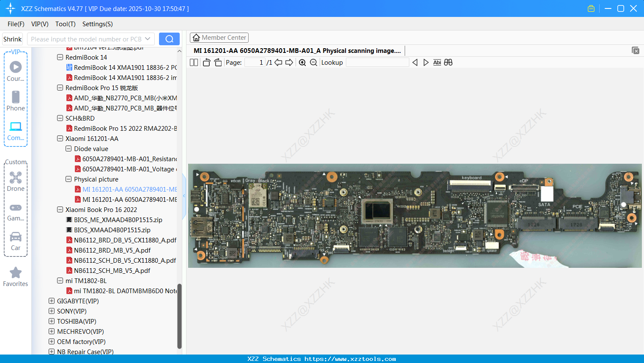Start search with the binoculars icon
The image size is (644, 363).
tap(448, 63)
